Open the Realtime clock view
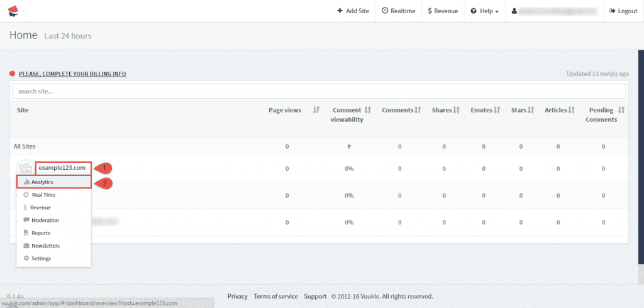644x308 pixels. click(398, 11)
